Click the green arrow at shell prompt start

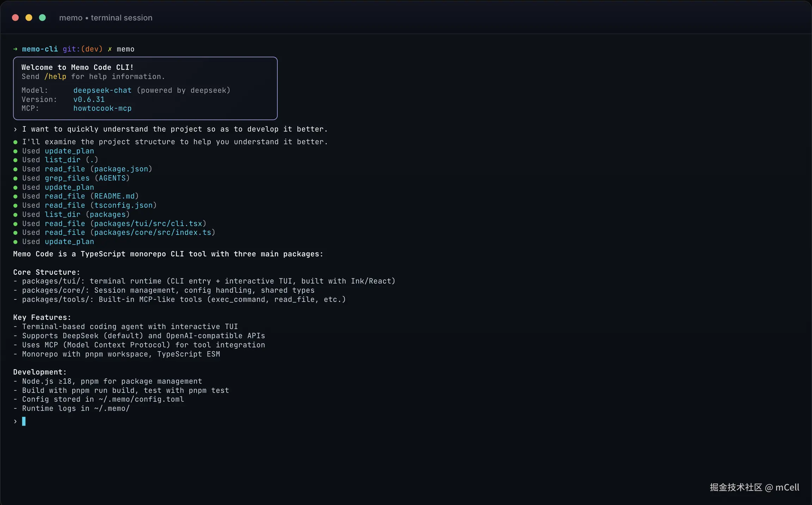coord(15,49)
